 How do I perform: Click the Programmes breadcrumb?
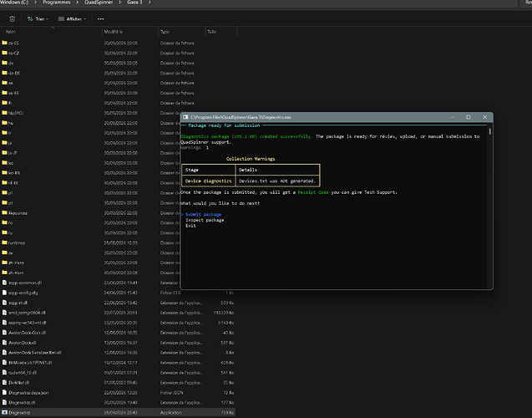pos(57,3)
